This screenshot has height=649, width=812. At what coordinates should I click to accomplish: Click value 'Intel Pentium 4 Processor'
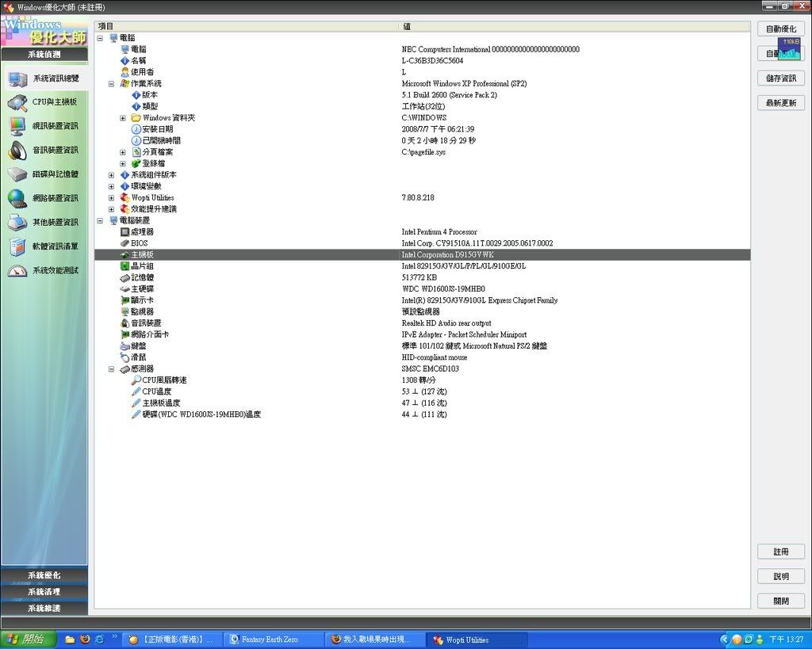(x=439, y=232)
